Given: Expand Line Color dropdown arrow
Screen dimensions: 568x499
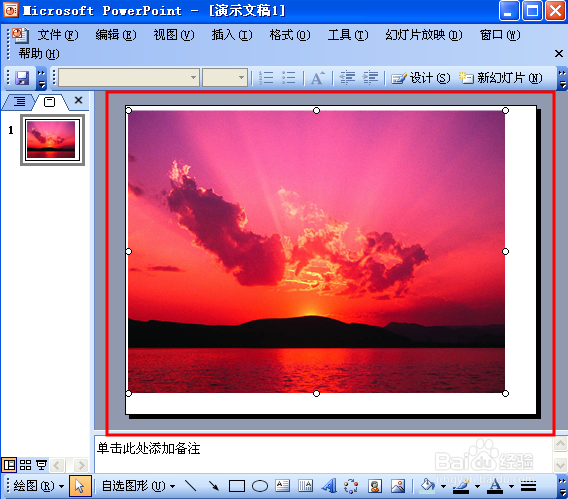Looking at the screenshot, I should coord(477,486).
